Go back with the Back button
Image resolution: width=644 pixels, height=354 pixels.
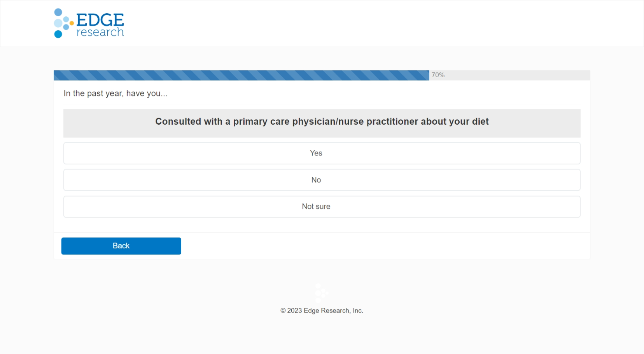(121, 246)
